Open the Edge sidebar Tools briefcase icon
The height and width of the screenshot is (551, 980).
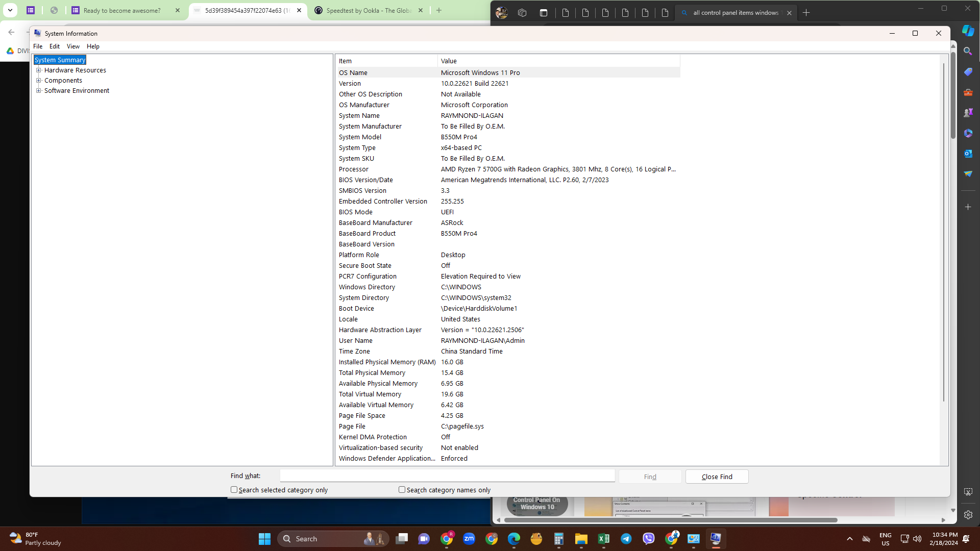coord(968,92)
